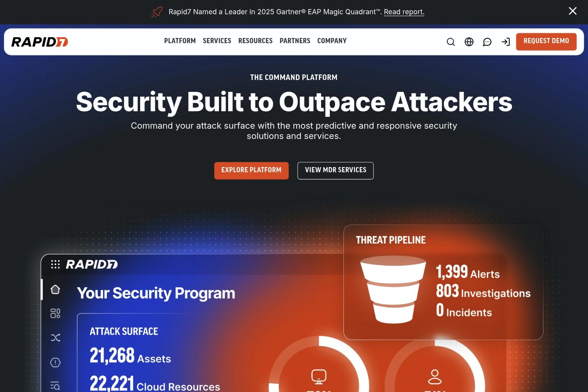Click the funnel graphic in Threat Pipeline
This screenshot has height=392, width=588.
click(393, 289)
